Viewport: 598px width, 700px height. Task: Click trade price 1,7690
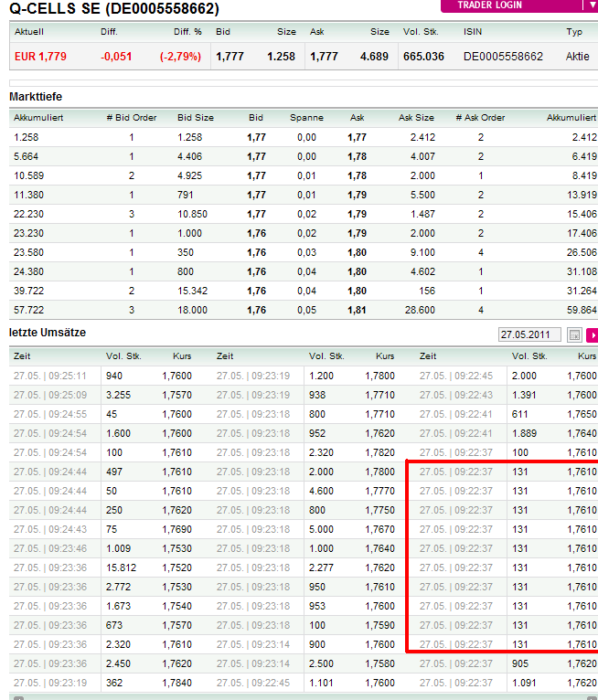[176, 529]
